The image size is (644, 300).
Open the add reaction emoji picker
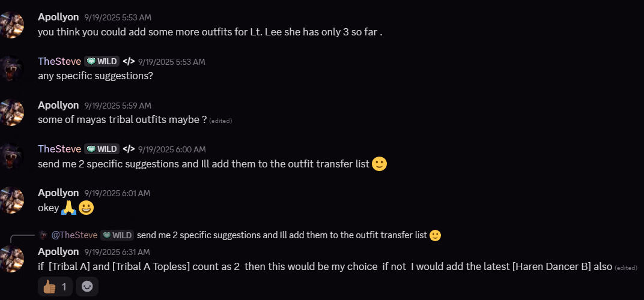click(88, 287)
